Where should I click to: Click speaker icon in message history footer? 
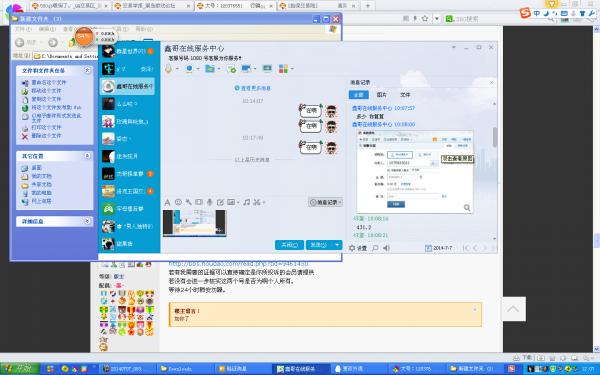386,248
